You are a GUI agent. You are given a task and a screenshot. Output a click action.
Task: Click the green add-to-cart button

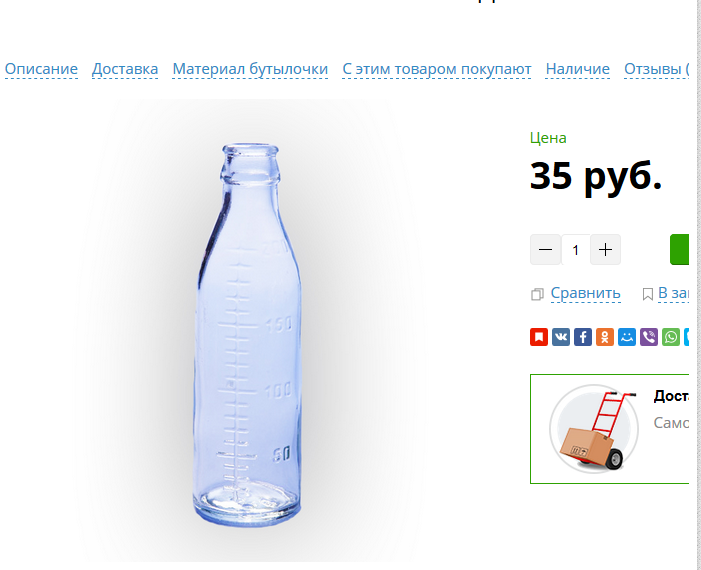680,249
